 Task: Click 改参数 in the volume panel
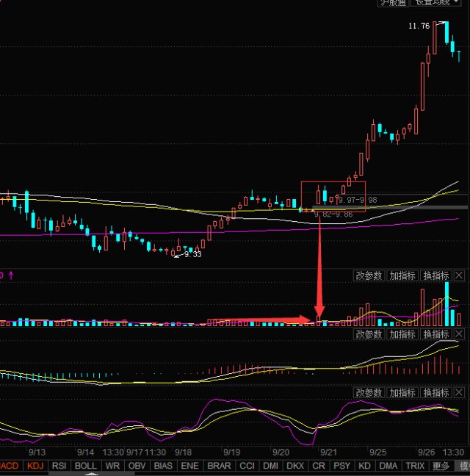coord(369,275)
